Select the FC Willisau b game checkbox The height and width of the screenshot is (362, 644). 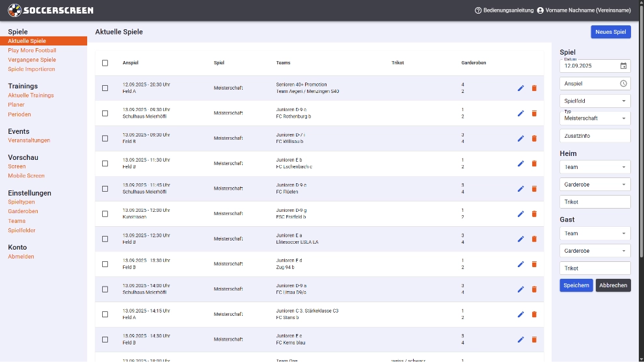pyautogui.click(x=105, y=138)
